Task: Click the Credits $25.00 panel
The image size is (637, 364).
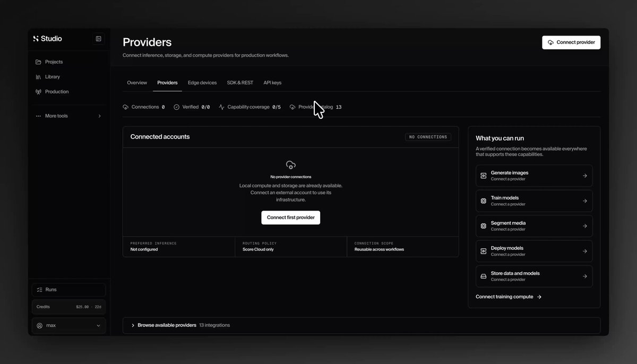Action: tap(68, 307)
